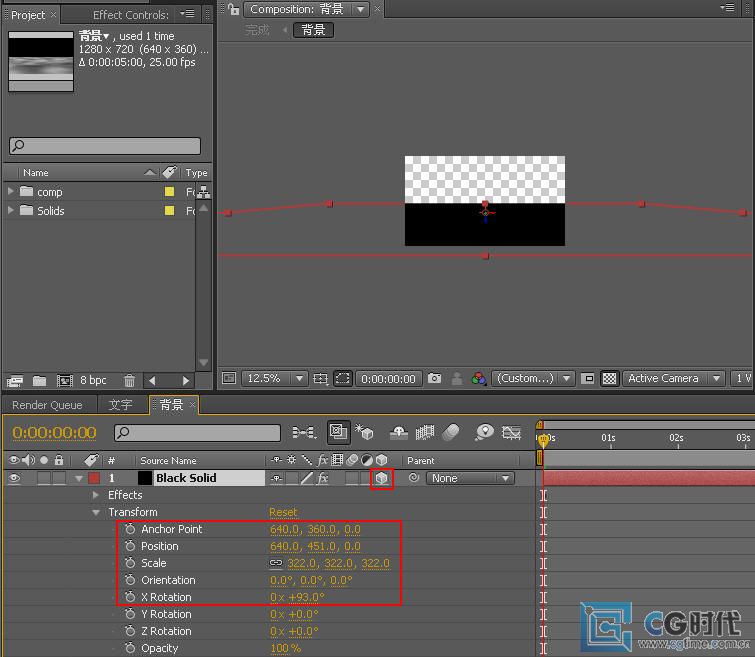Create a new composition from Project panel footer
Screen dimensions: 755x657
tap(65, 381)
